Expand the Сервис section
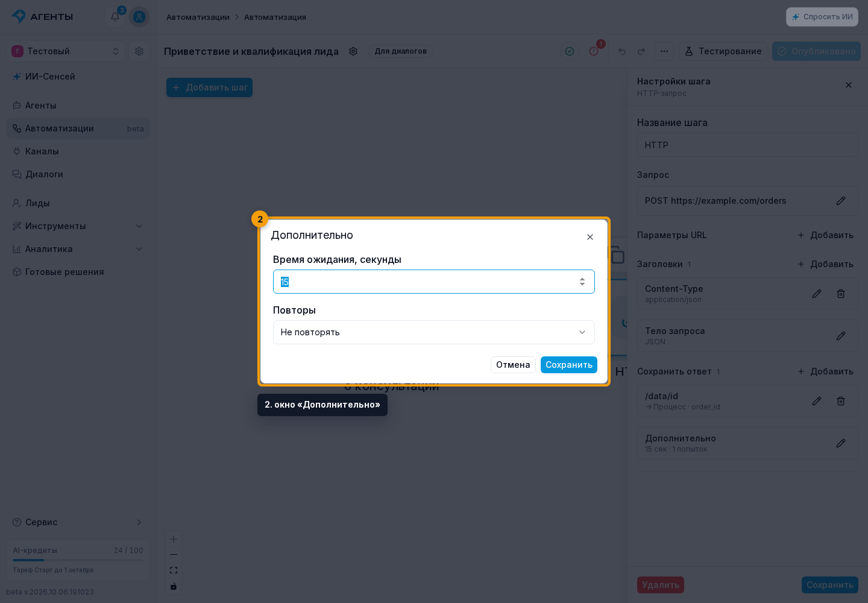 tap(78, 522)
